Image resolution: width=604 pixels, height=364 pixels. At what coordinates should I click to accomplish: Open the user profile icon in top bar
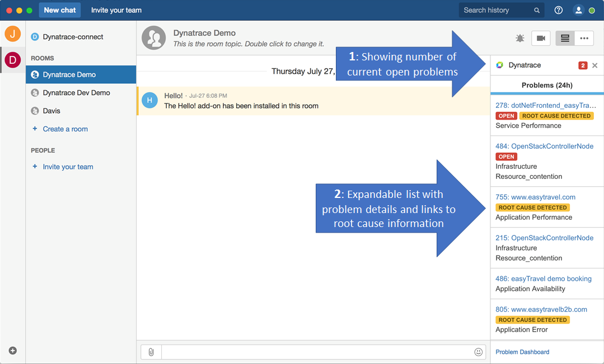pos(578,11)
